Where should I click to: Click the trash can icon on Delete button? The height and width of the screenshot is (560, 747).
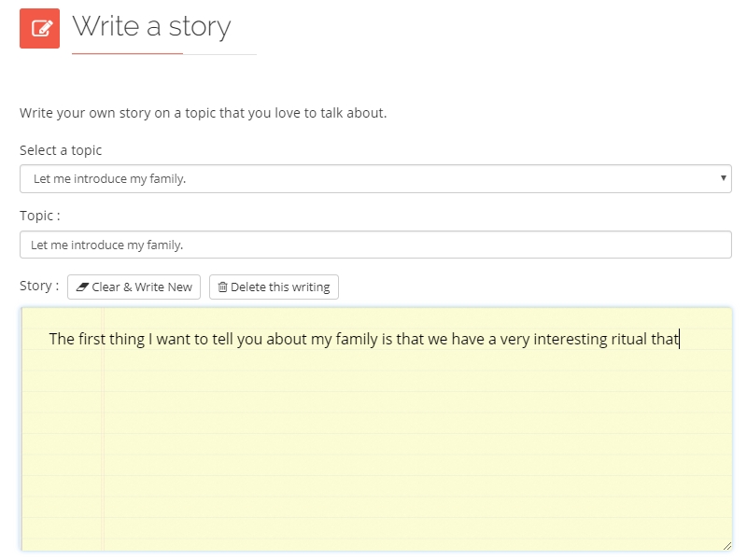(x=222, y=287)
